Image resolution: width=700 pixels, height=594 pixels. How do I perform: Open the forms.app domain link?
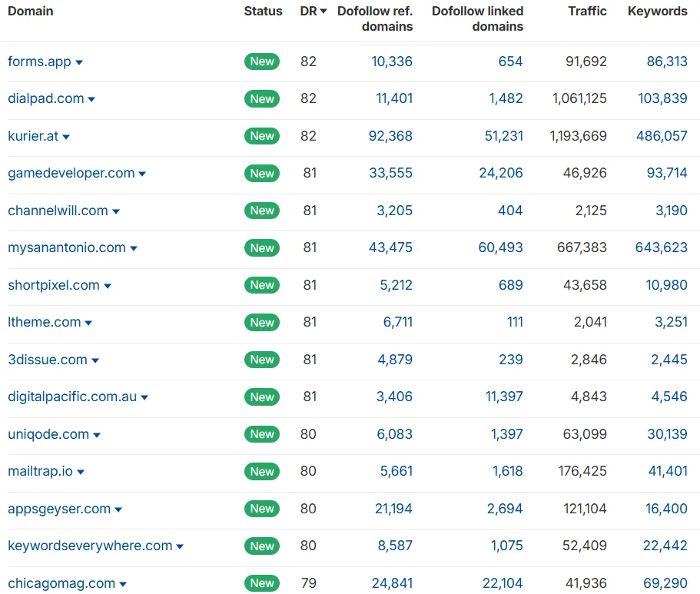click(x=39, y=61)
